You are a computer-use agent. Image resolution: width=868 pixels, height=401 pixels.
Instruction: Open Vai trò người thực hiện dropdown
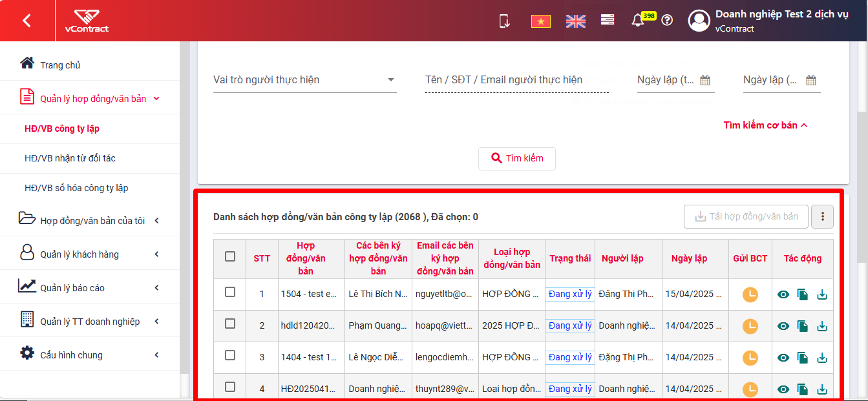[x=305, y=80]
